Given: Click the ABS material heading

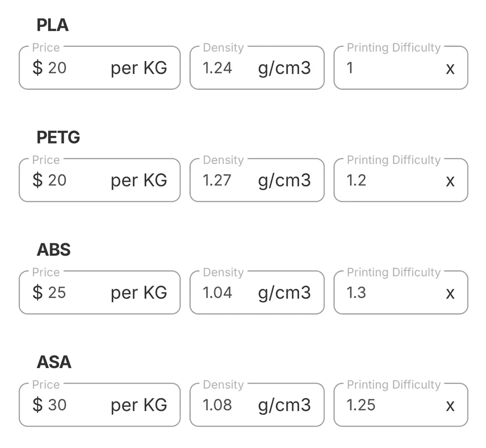Looking at the screenshot, I should [54, 250].
